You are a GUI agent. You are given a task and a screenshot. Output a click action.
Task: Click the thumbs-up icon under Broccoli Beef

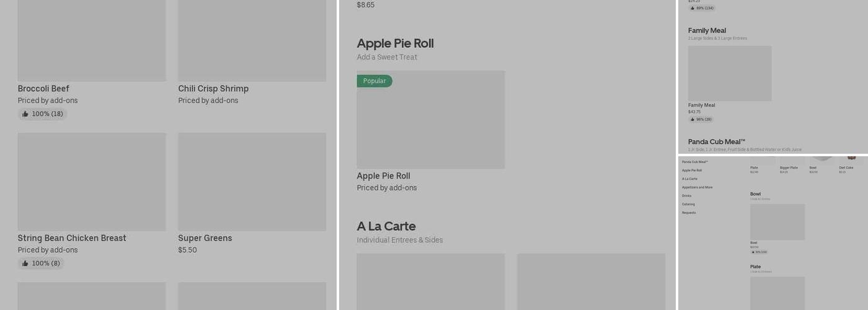25,114
